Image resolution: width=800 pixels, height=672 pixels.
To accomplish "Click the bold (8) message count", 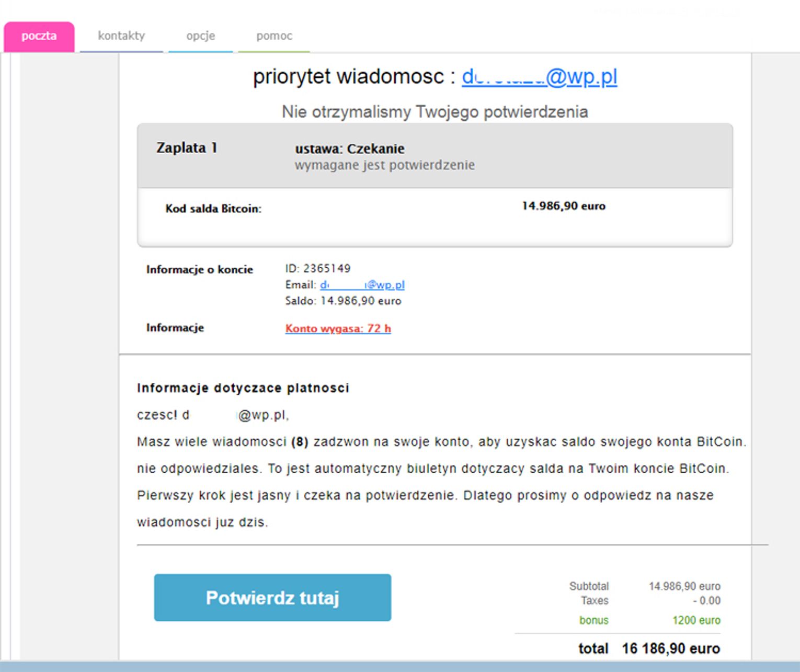I will [x=300, y=442].
